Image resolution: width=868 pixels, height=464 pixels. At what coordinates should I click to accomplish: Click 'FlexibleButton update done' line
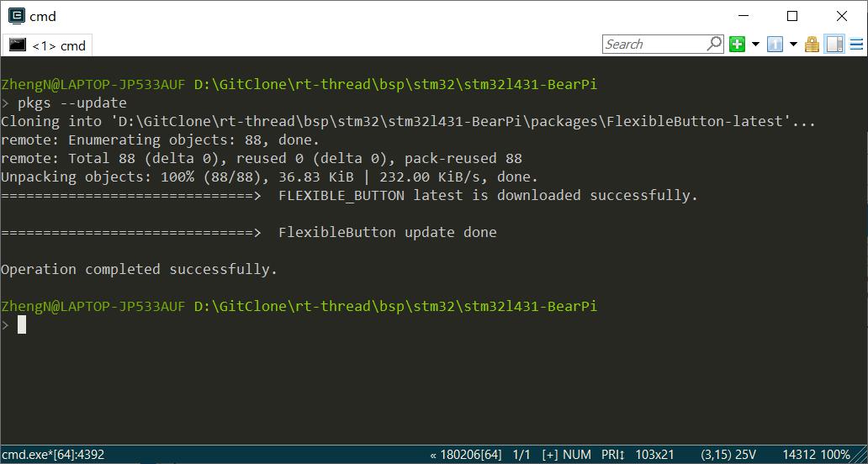point(388,232)
